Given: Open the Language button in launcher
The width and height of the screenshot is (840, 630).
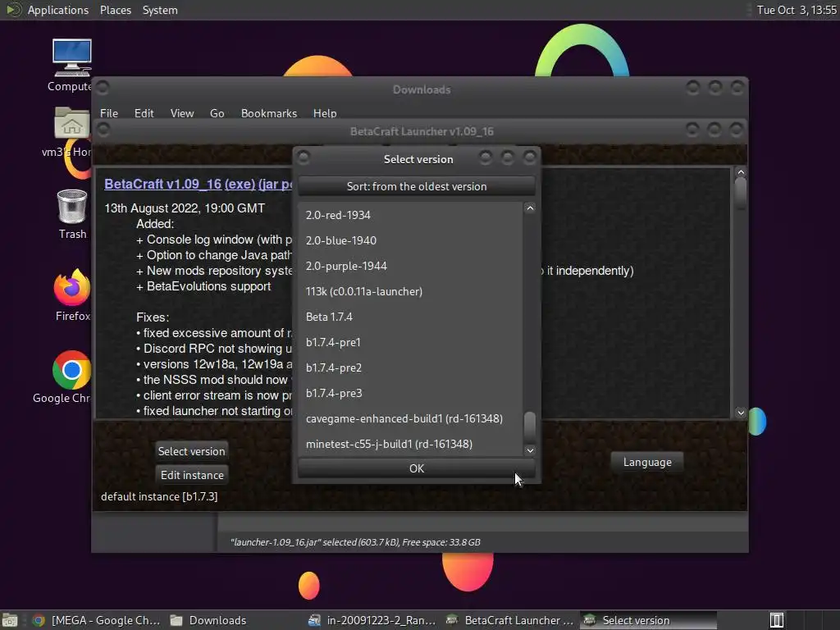Looking at the screenshot, I should [647, 462].
